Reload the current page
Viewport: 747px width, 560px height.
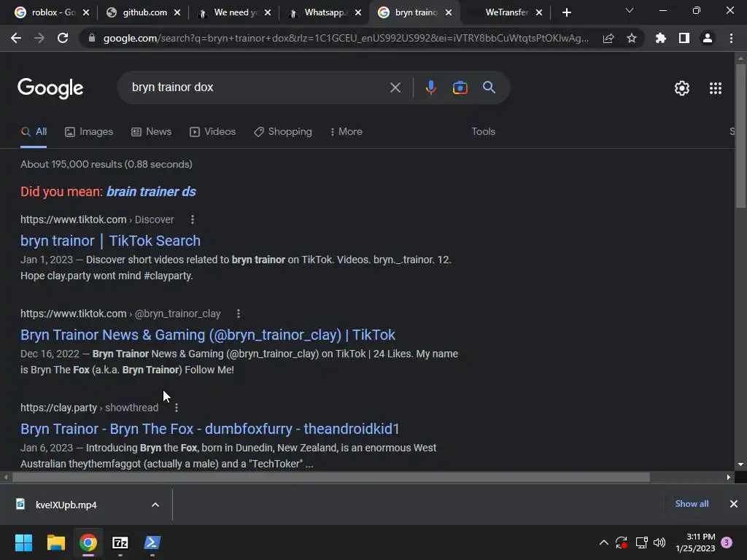click(x=63, y=38)
